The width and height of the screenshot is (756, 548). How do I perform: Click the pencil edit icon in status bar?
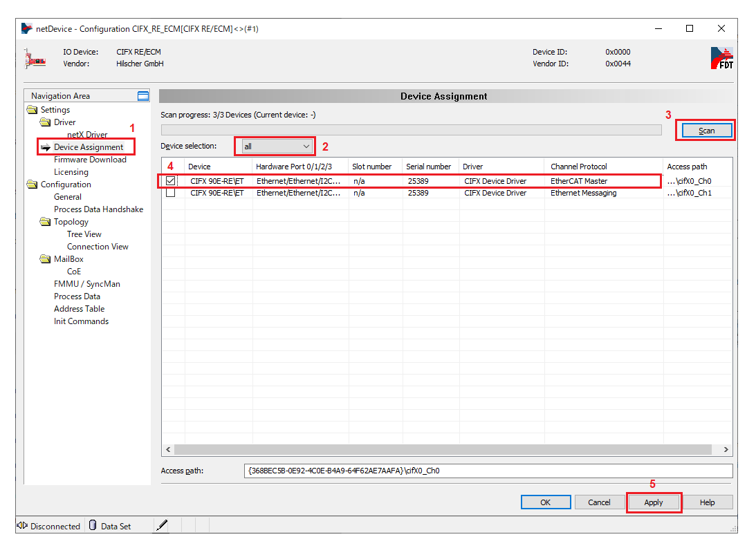point(162,526)
